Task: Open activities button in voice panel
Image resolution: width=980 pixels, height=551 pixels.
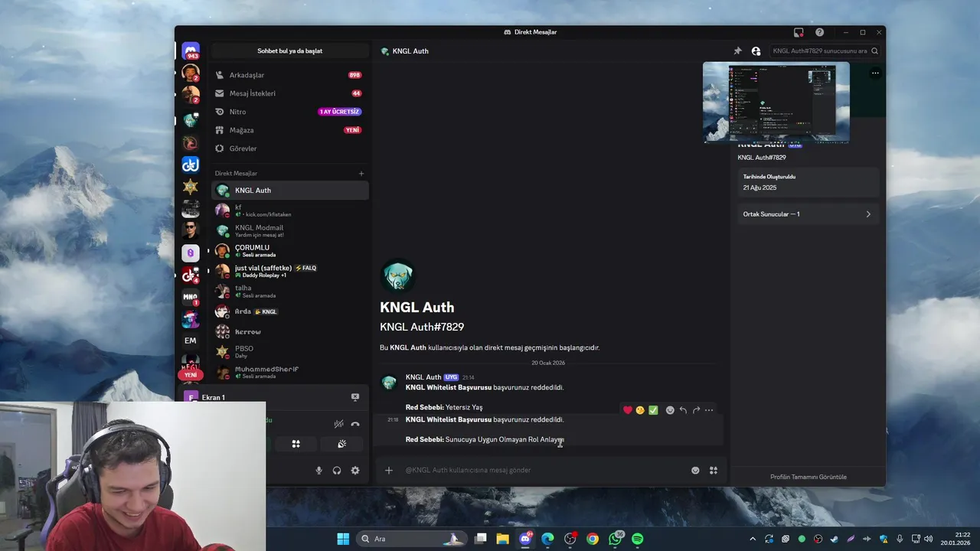Action: 296,444
